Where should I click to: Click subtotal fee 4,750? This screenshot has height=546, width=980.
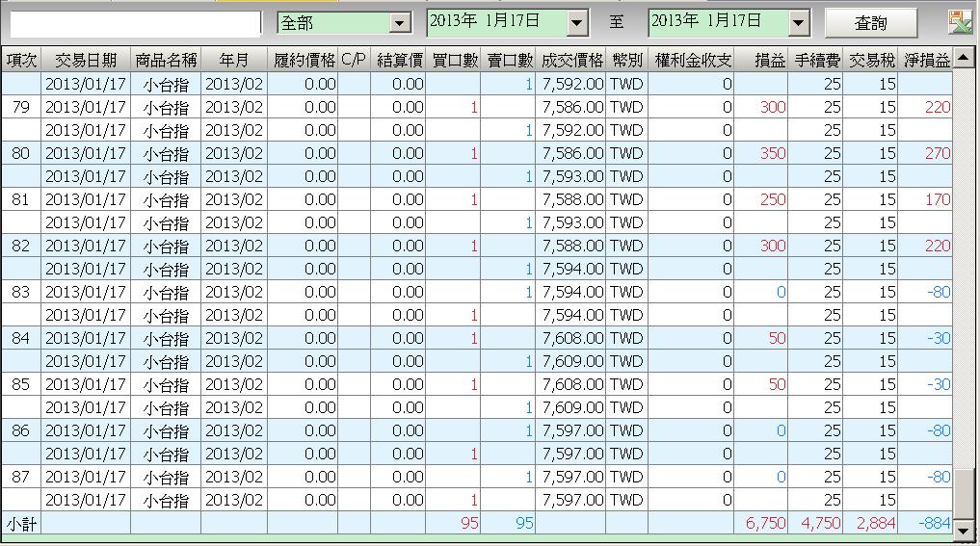pos(821,524)
